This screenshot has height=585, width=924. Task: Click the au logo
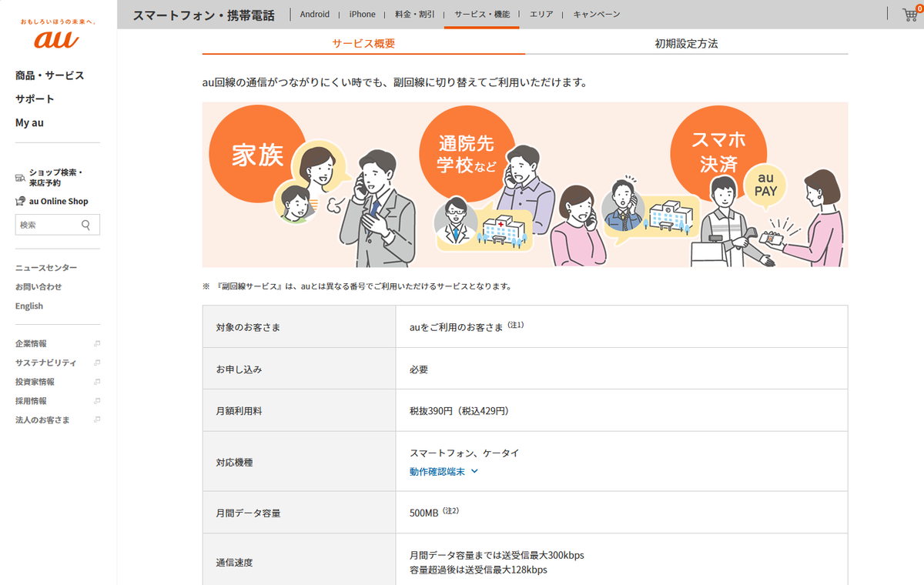click(58, 39)
